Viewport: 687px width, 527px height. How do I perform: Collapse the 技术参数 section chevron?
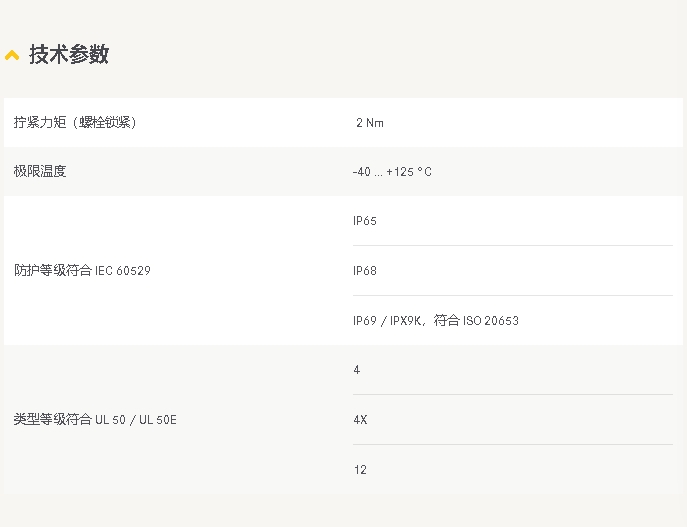pyautogui.click(x=12, y=56)
